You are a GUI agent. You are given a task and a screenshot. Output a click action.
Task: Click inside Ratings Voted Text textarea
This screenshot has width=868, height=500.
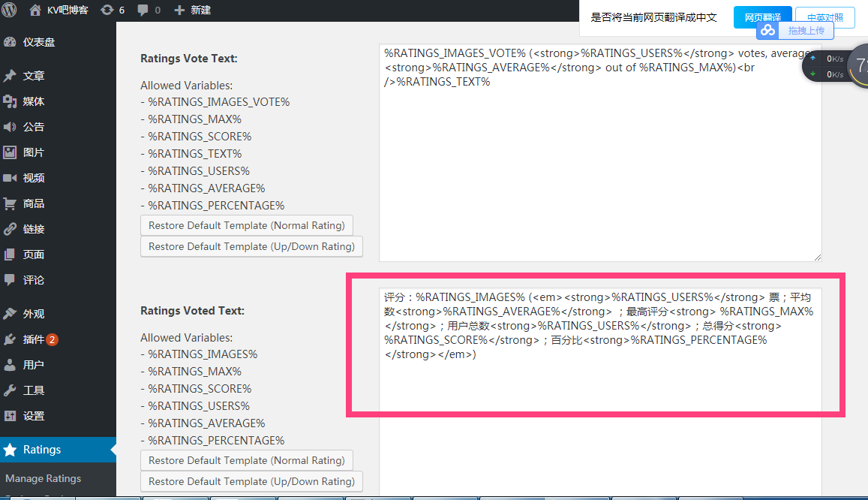tap(600, 392)
